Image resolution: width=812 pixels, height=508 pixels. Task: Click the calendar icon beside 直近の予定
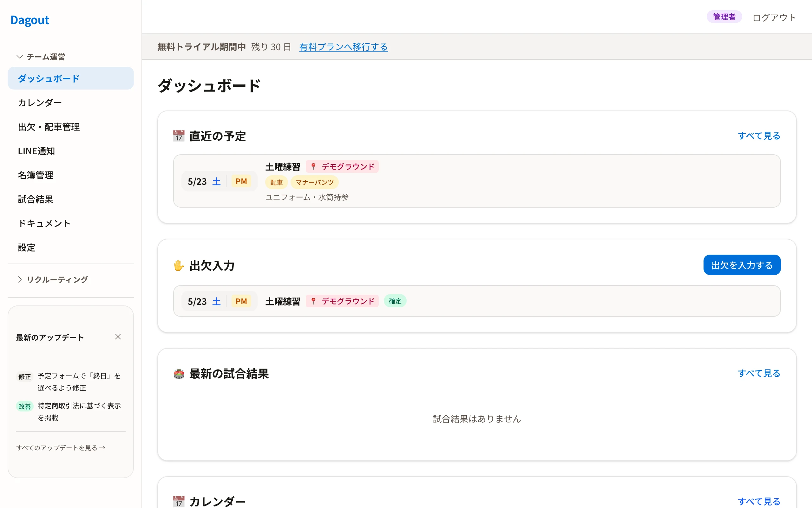pos(179,136)
